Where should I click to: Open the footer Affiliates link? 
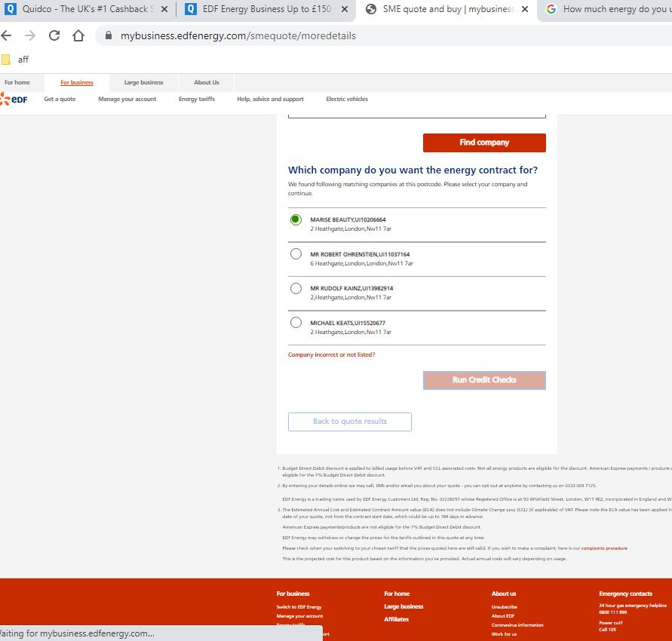click(397, 619)
